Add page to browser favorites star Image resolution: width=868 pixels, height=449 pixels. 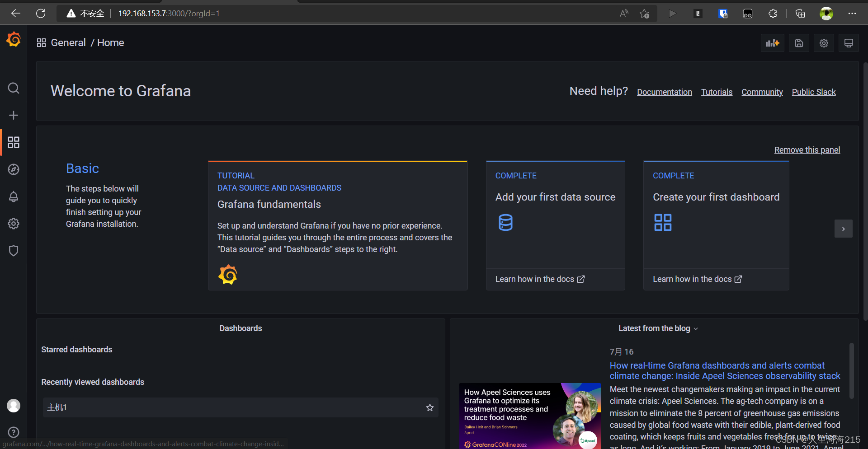(645, 14)
